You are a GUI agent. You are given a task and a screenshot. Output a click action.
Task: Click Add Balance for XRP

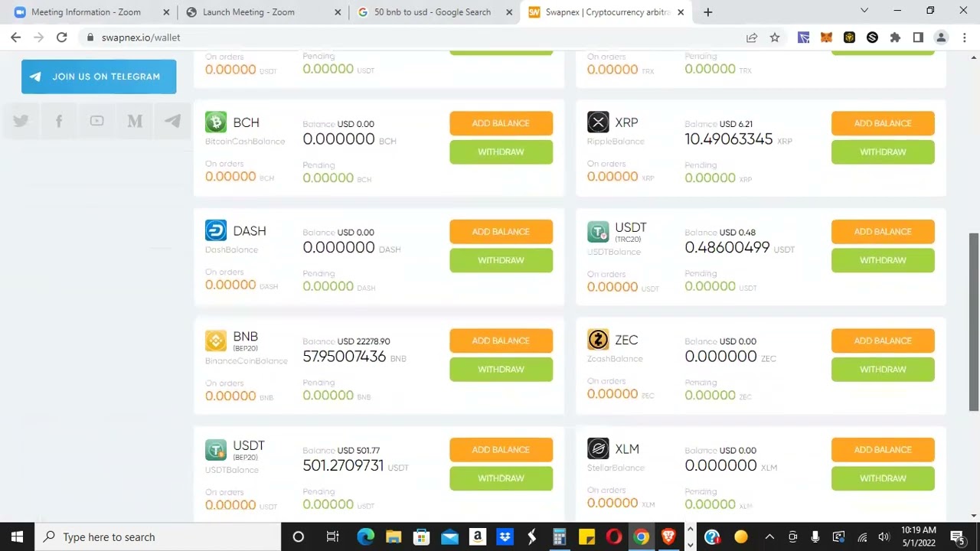click(883, 123)
